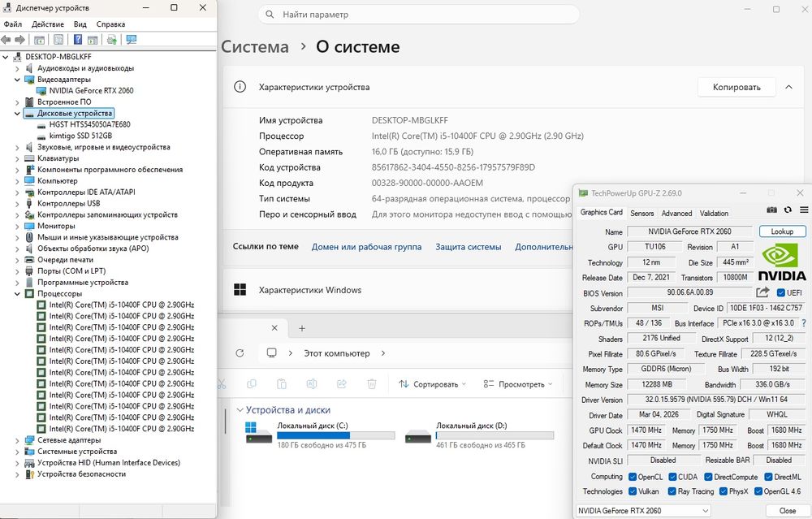This screenshot has width=812, height=519.
Task: Open the Просмотреть view options in Explorer
Action: [x=518, y=384]
